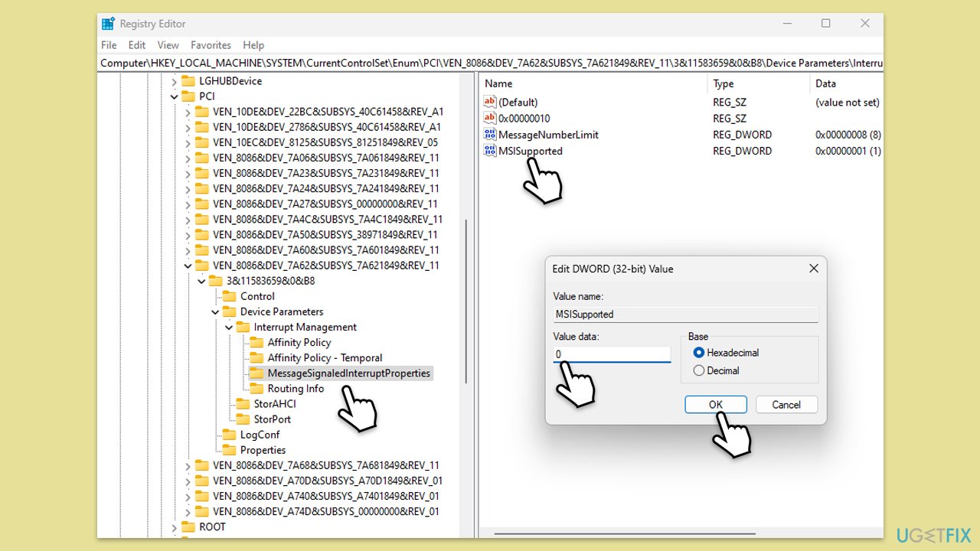Select VEN_8086&DEV_7A50 folder icon

tap(202, 234)
